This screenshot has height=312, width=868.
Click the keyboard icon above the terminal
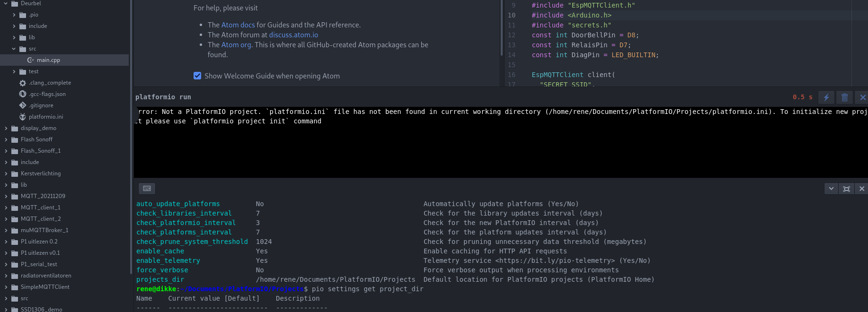coord(147,189)
